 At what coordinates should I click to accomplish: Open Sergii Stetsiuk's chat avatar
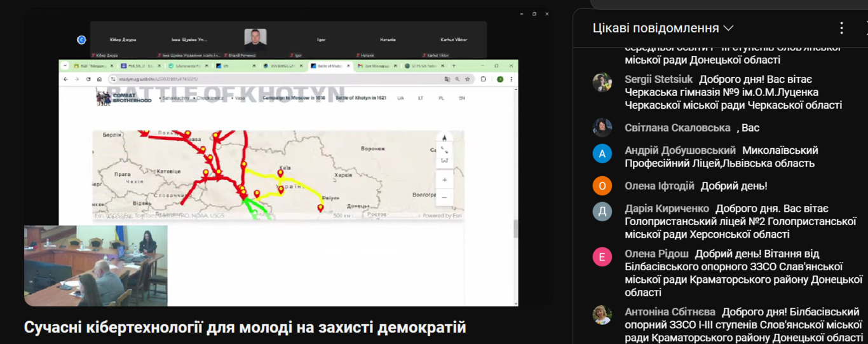[x=602, y=83]
